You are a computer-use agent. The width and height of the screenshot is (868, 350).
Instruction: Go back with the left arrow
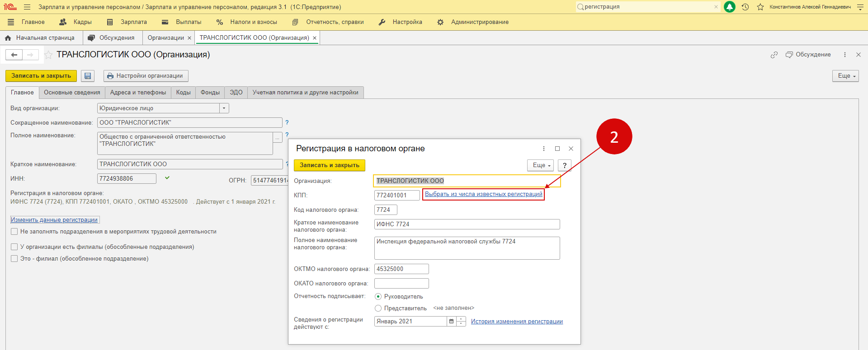(x=14, y=55)
